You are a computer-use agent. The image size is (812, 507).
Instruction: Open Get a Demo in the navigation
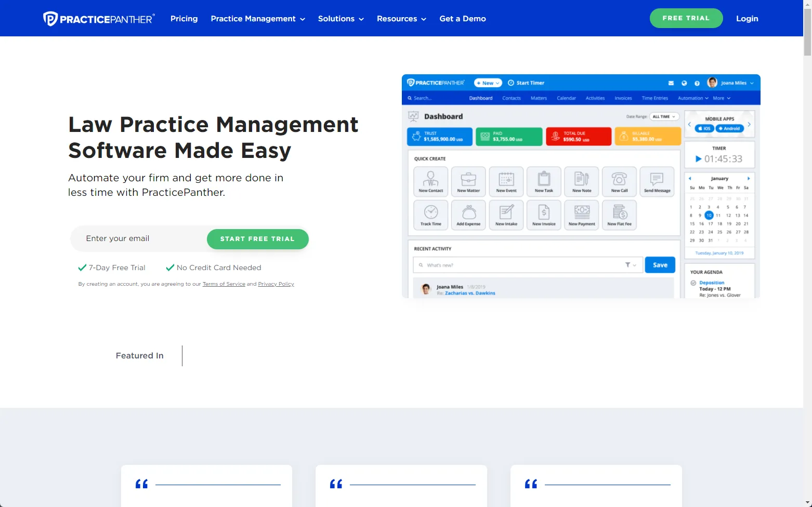(463, 19)
